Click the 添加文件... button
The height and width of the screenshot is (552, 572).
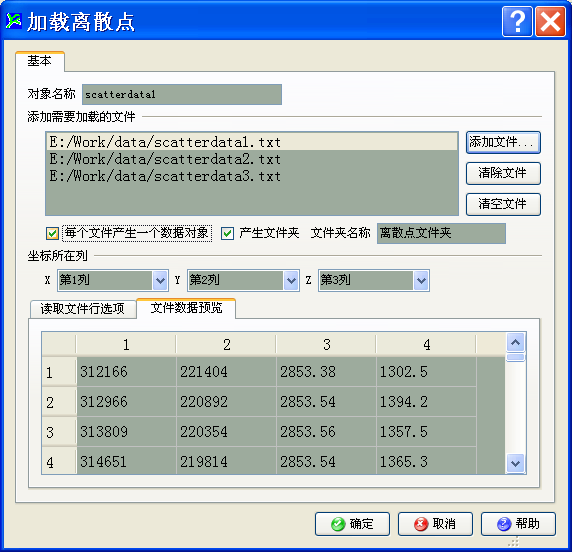[503, 142]
